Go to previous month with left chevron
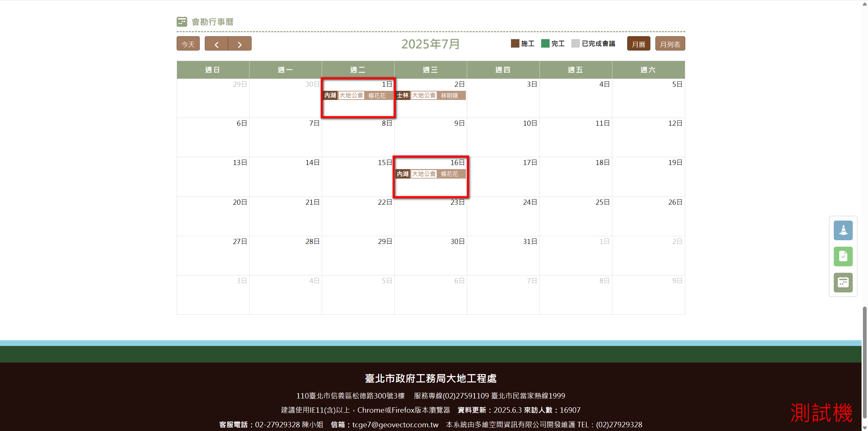This screenshot has height=431, width=868. (216, 44)
